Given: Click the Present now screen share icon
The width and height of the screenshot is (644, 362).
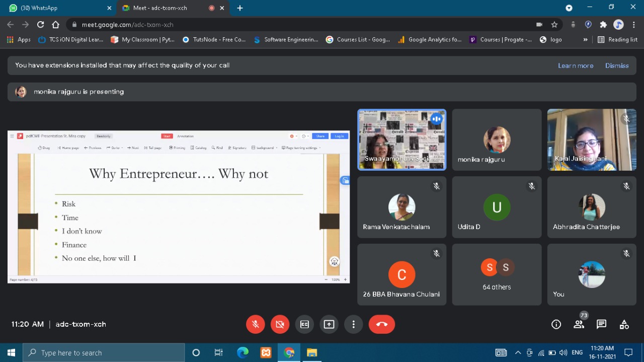Looking at the screenshot, I should [329, 325].
